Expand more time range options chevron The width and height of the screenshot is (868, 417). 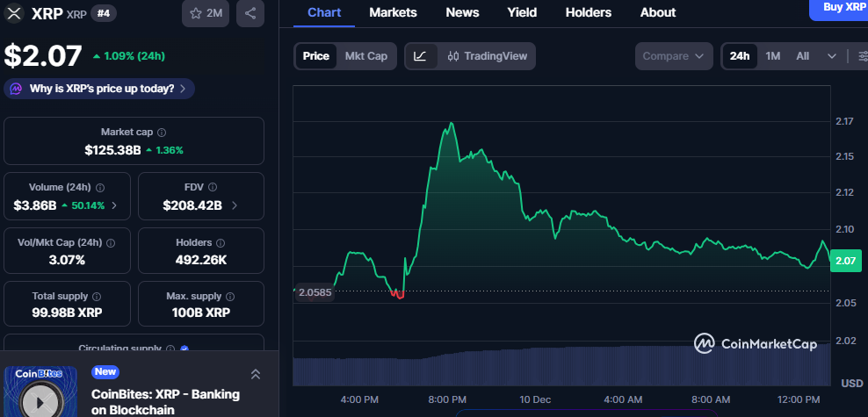[x=831, y=56]
